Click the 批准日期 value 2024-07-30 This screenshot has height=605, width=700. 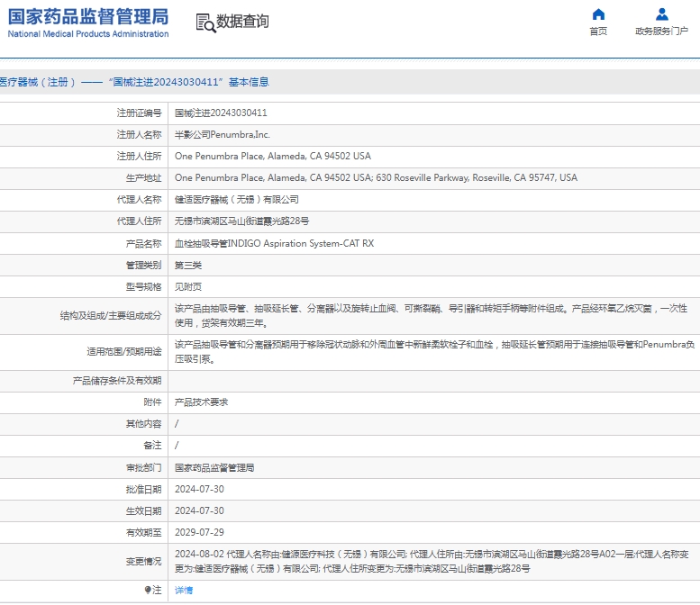tap(199, 490)
